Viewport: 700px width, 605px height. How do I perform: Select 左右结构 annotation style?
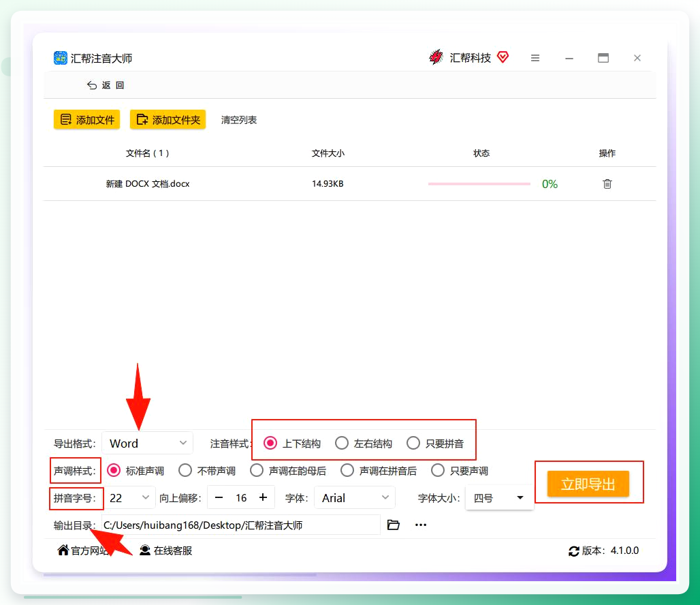(x=364, y=444)
